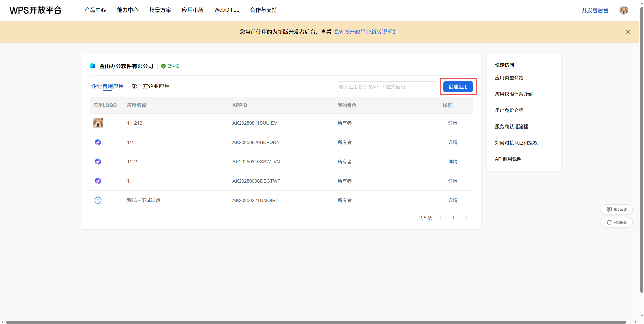Click the user avatar in top-right corner
644x324 pixels.
point(623,10)
